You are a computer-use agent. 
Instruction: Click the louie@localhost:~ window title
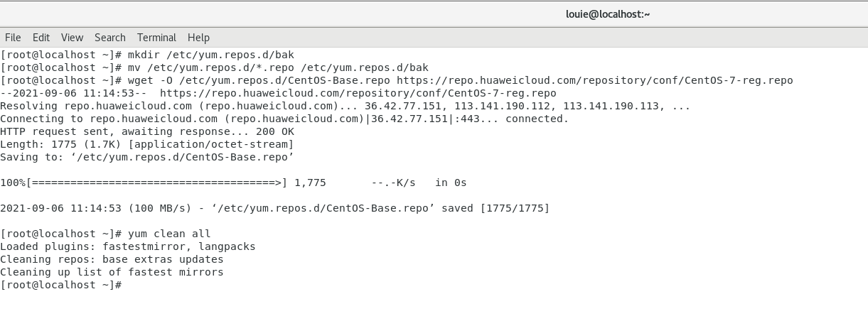pos(608,13)
